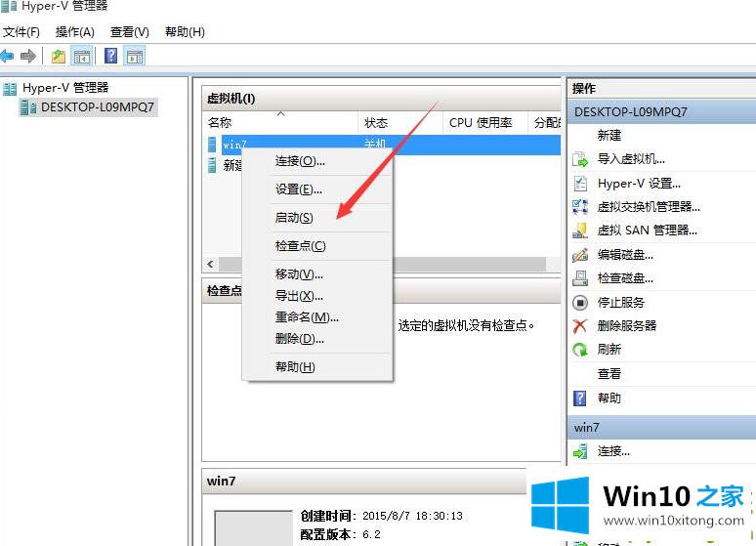Click the Back arrow in the toolbar
The height and width of the screenshot is (546, 756).
click(8, 56)
